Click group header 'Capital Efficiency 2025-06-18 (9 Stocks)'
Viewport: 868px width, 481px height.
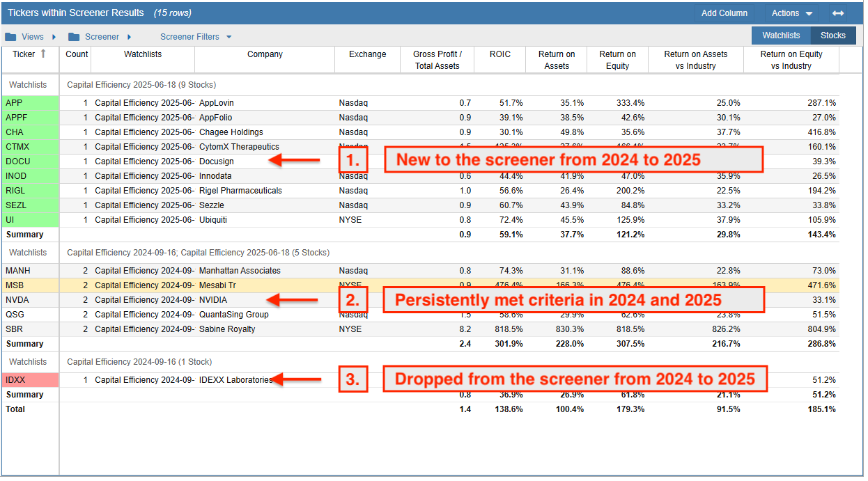point(141,85)
